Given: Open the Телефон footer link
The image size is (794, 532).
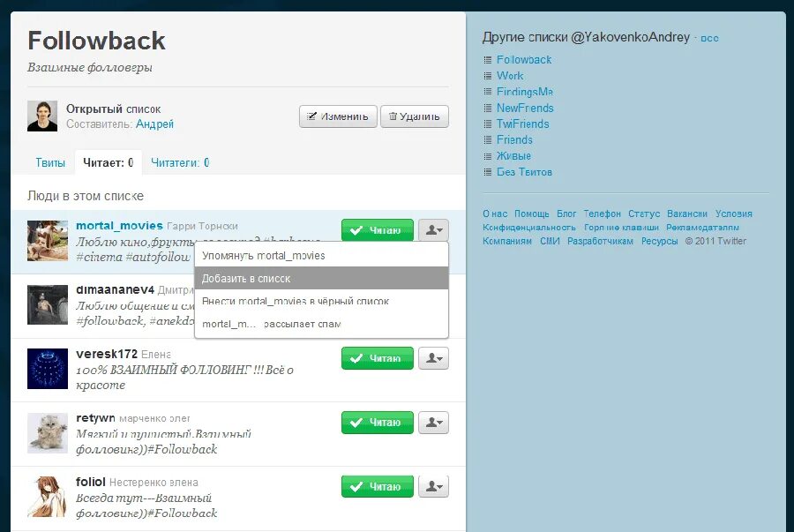Looking at the screenshot, I should click(x=602, y=214).
